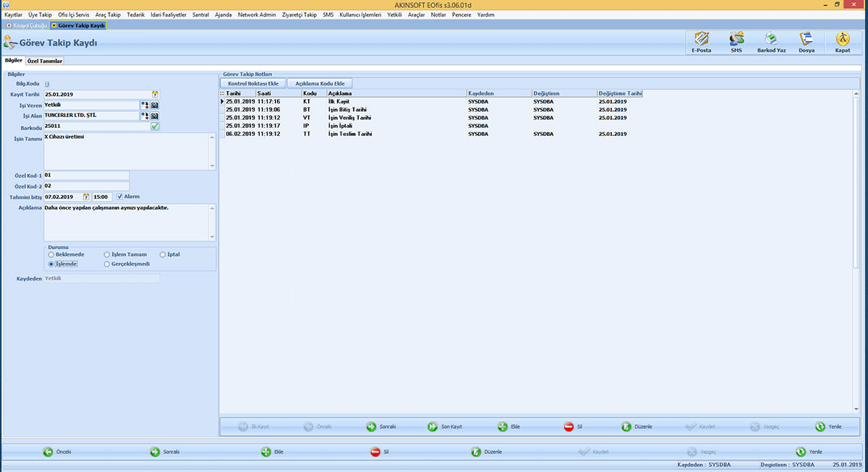Open the Tahmini bitiş calendar icon
This screenshot has width=868, height=472.
87,197
